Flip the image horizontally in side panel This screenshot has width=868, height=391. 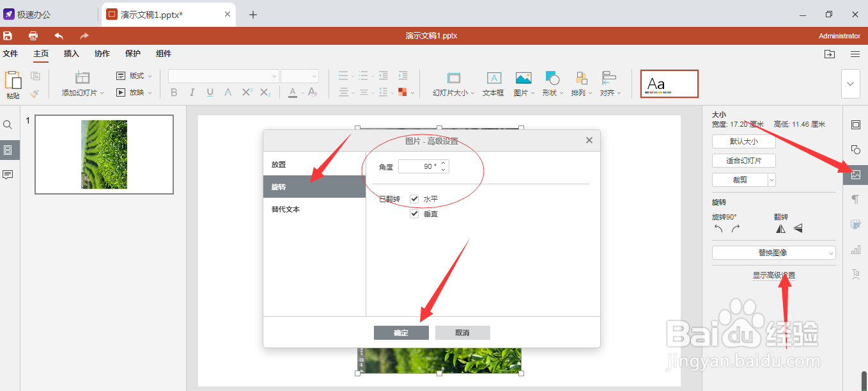[x=780, y=228]
